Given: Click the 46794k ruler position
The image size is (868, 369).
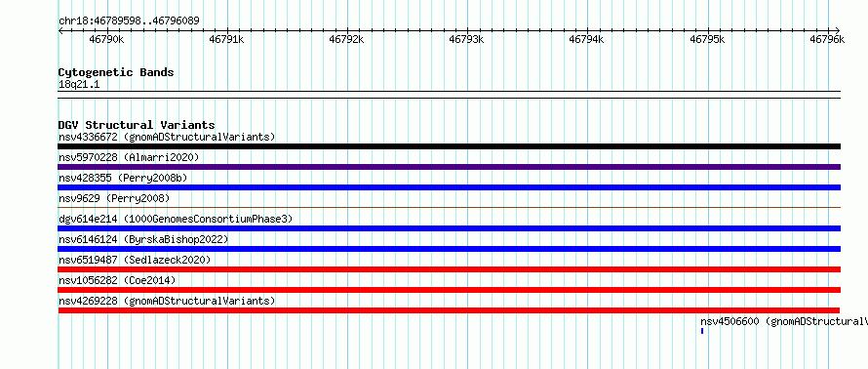Looking at the screenshot, I should [x=587, y=39].
